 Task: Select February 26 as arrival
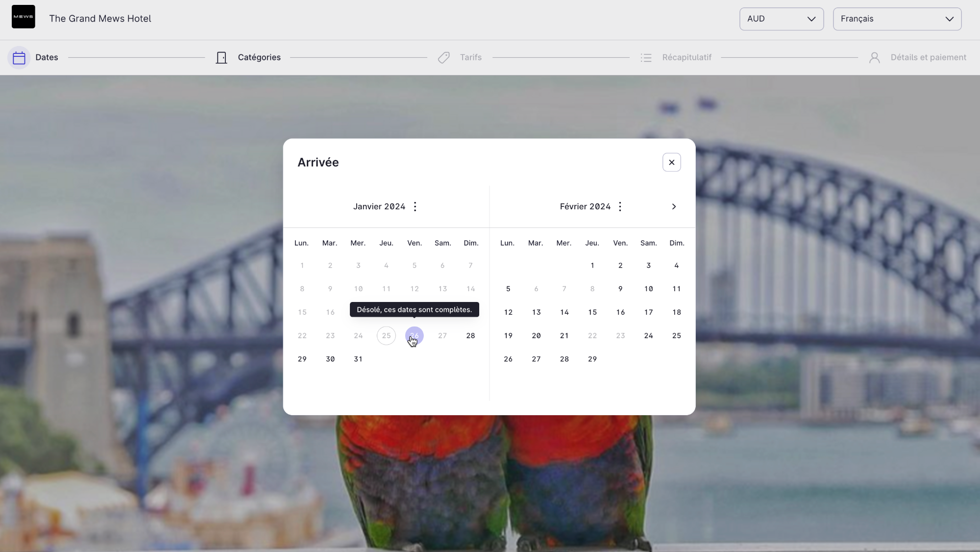(x=508, y=359)
